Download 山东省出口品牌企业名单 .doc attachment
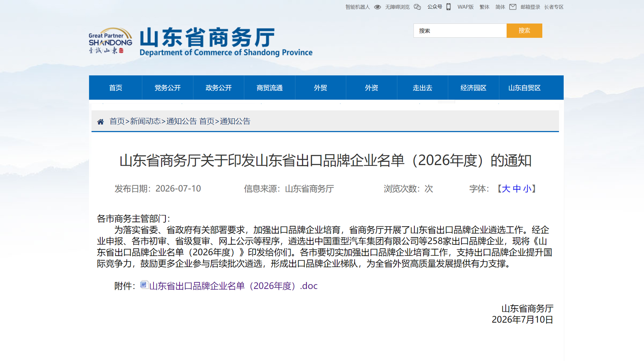This screenshot has height=361, width=644. point(233,286)
